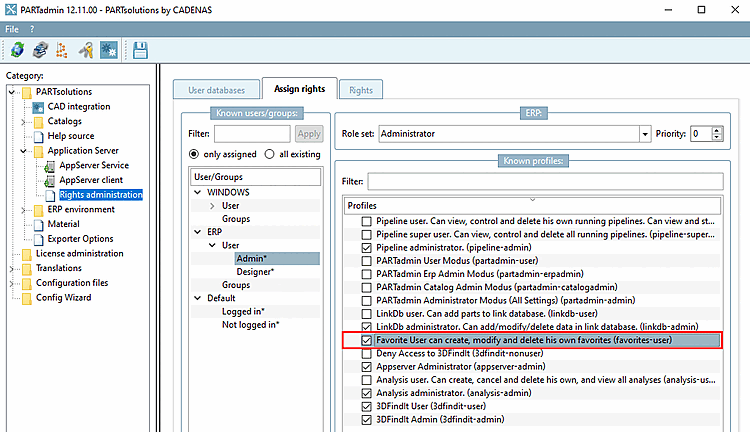
Task: Select 'Not logged in*' under Default
Action: click(251, 325)
